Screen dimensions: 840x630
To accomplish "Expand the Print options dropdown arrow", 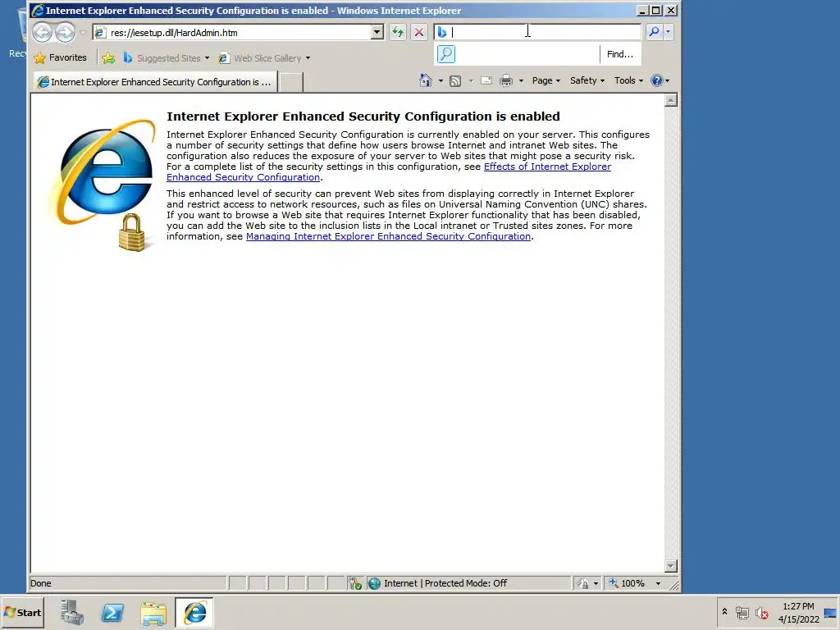I will tap(521, 81).
